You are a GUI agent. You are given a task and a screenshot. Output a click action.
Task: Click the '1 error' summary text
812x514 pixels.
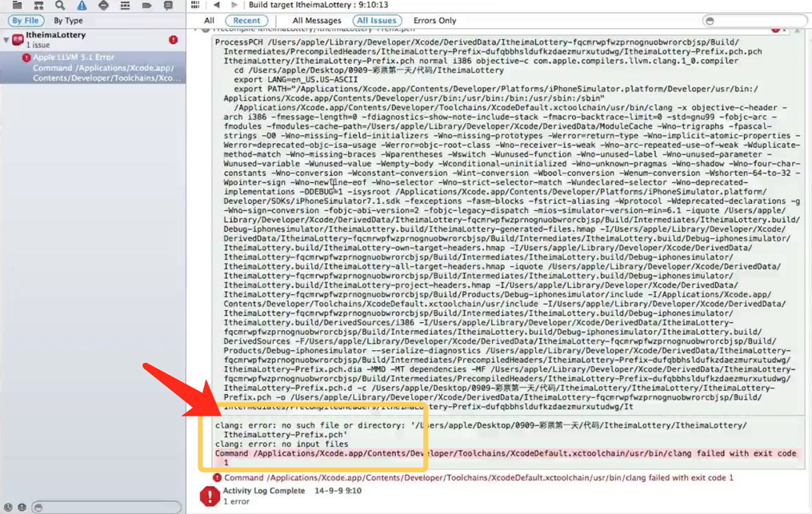[x=236, y=501]
